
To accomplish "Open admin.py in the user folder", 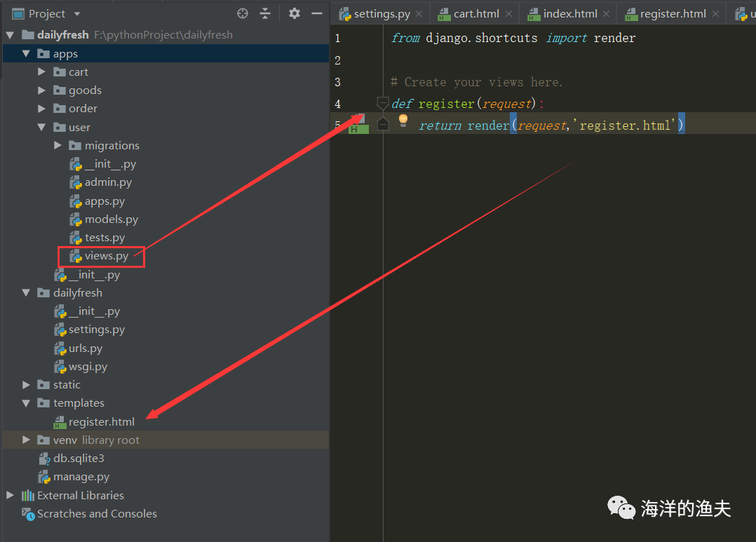I will click(108, 182).
